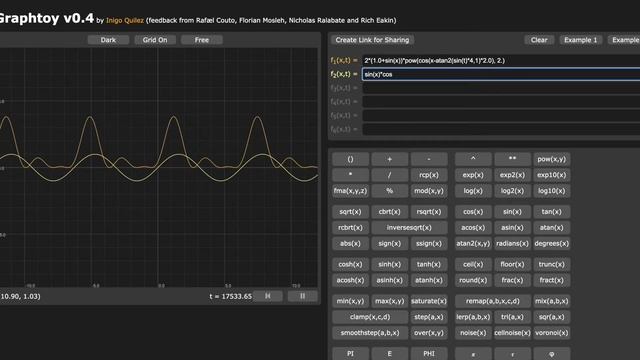The width and height of the screenshot is (640, 360).
Task: Insert inversesqrt(x) function
Action: click(409, 228)
